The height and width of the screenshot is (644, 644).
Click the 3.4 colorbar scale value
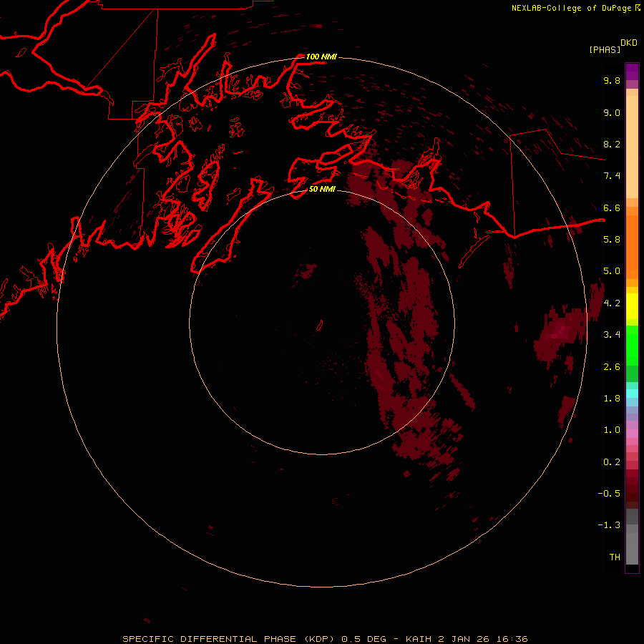pyautogui.click(x=612, y=335)
